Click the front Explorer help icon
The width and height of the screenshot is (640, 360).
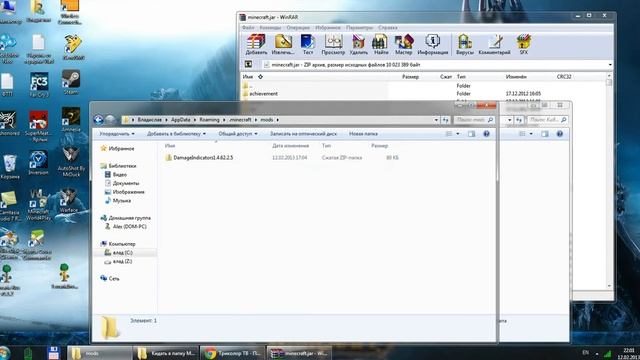(486, 134)
